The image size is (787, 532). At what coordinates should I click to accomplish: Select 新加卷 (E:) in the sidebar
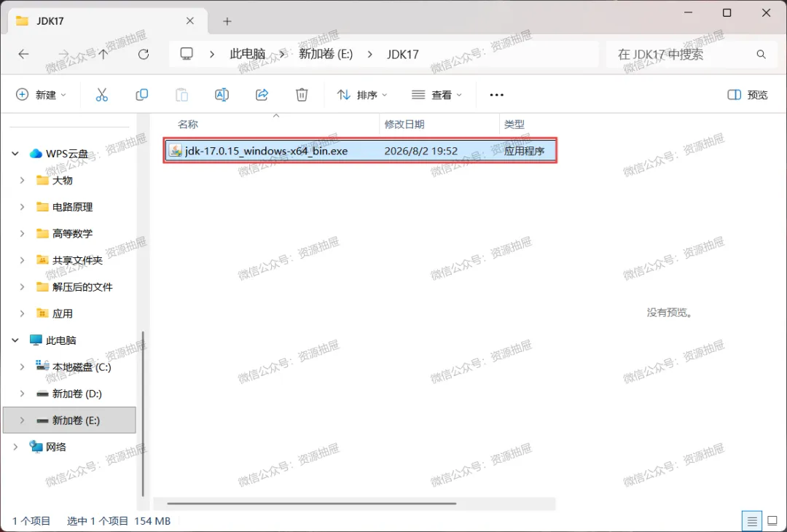pos(69,420)
